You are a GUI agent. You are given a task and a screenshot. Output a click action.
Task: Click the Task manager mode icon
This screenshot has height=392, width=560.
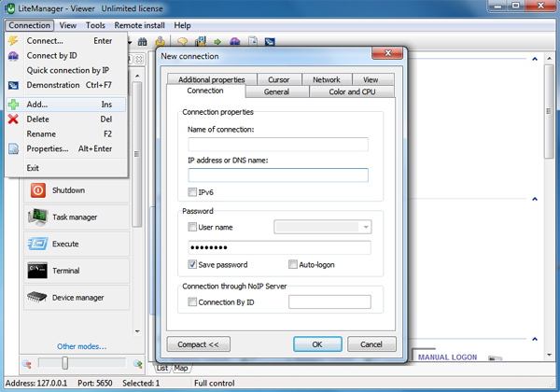click(37, 217)
